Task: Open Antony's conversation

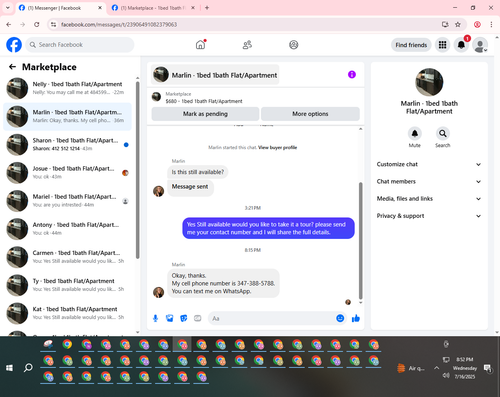Action: point(67,229)
